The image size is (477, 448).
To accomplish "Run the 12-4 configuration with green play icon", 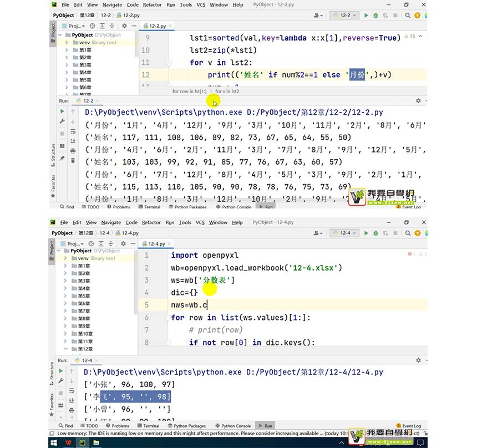I will click(366, 233).
